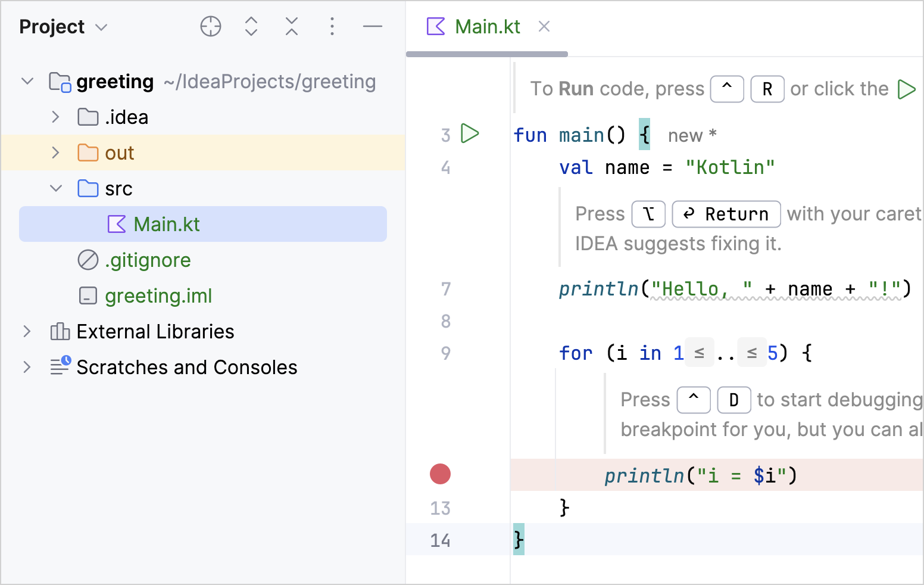Viewport: 924px width, 585px height.
Task: Expand the .idea folder
Action: click(55, 117)
